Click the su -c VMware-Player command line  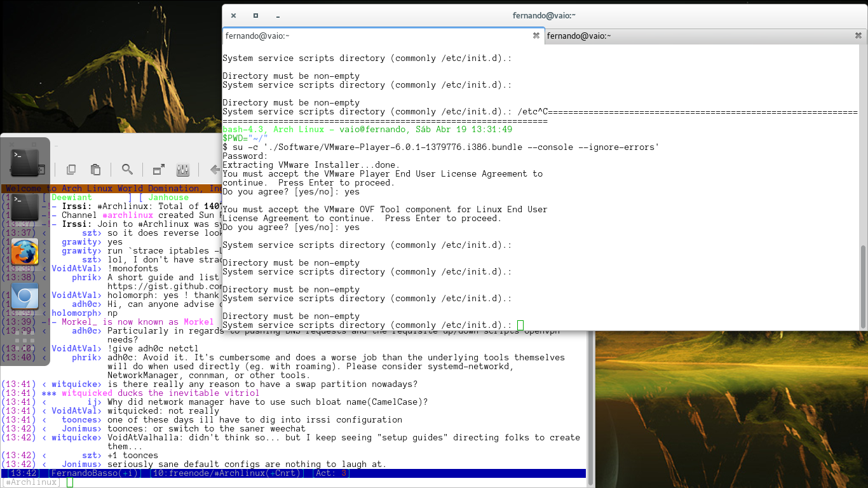[x=441, y=147]
